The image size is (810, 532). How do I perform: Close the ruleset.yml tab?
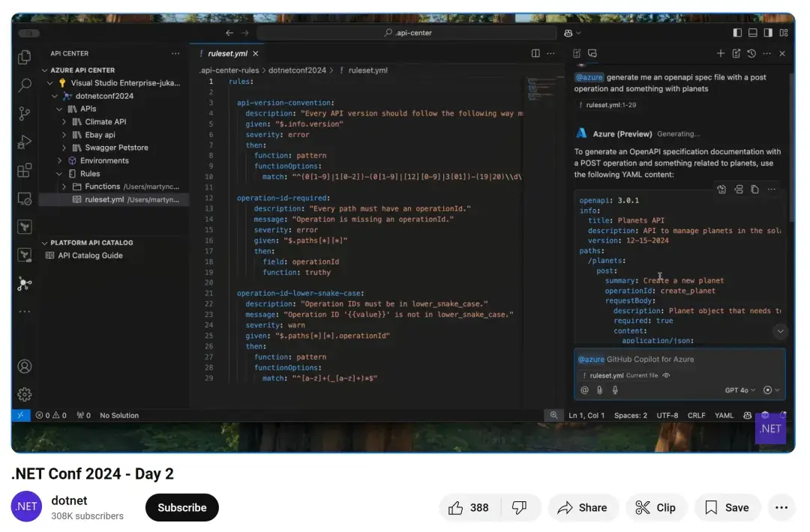pyautogui.click(x=256, y=53)
